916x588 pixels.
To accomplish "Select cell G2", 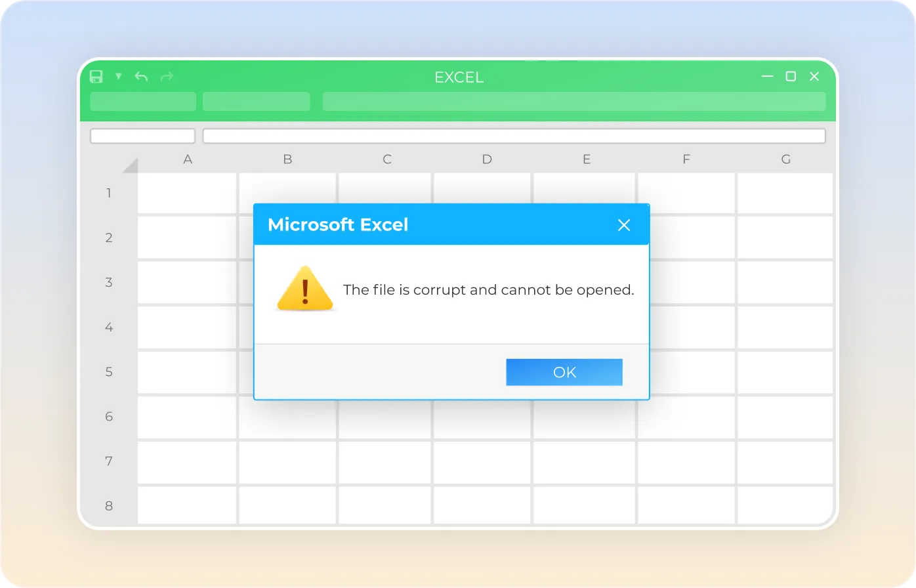I will click(x=785, y=238).
